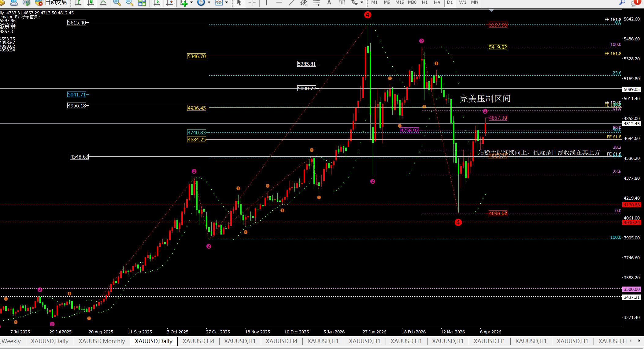
Task: Choose the text label 'A' tool
Action: 329,2
